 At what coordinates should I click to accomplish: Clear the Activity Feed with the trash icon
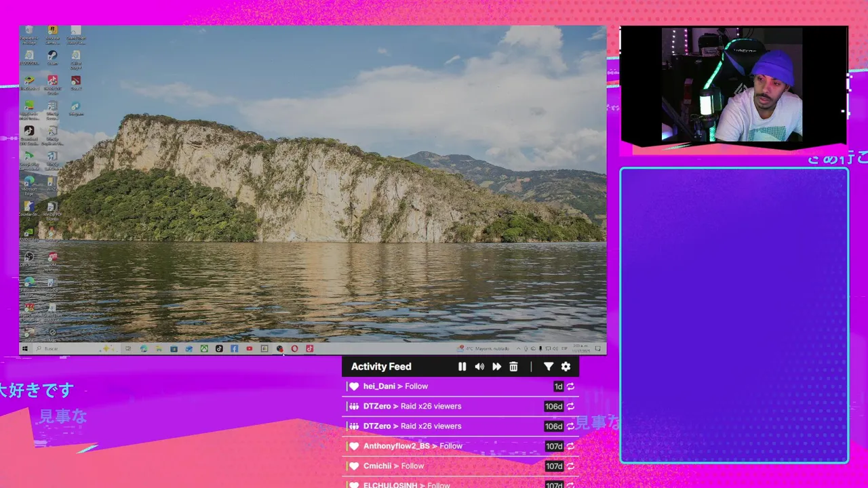(513, 367)
